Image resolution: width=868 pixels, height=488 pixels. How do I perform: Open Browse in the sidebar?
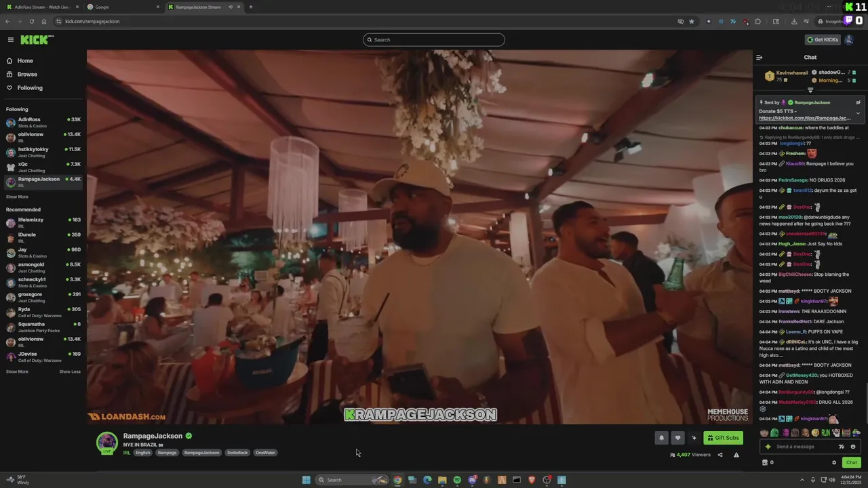pyautogui.click(x=27, y=75)
